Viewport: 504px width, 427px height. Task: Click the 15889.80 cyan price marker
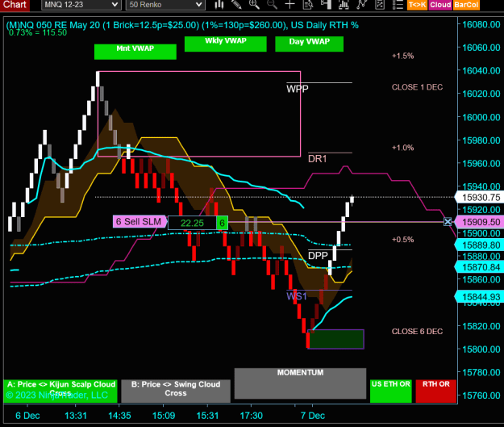tap(479, 245)
